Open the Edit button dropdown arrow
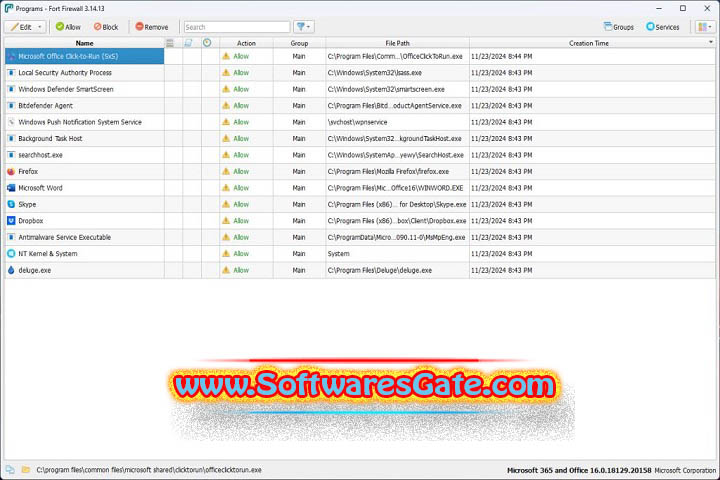 40,27
